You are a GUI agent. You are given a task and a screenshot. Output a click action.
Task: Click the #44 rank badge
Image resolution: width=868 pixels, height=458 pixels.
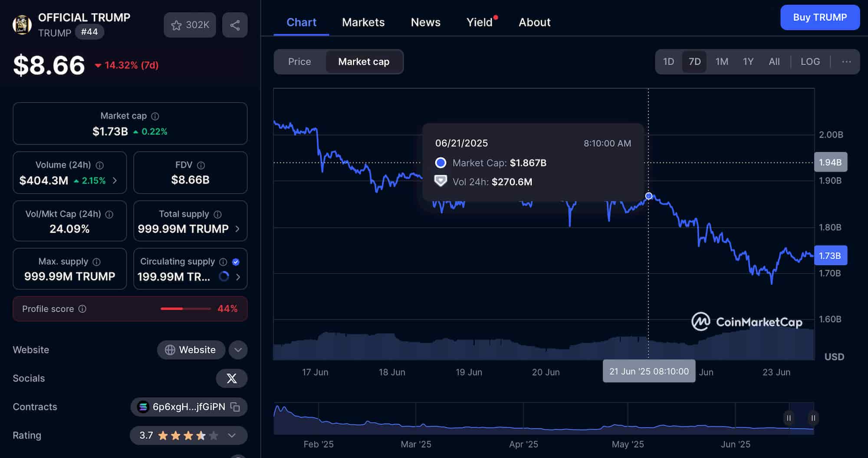[89, 32]
